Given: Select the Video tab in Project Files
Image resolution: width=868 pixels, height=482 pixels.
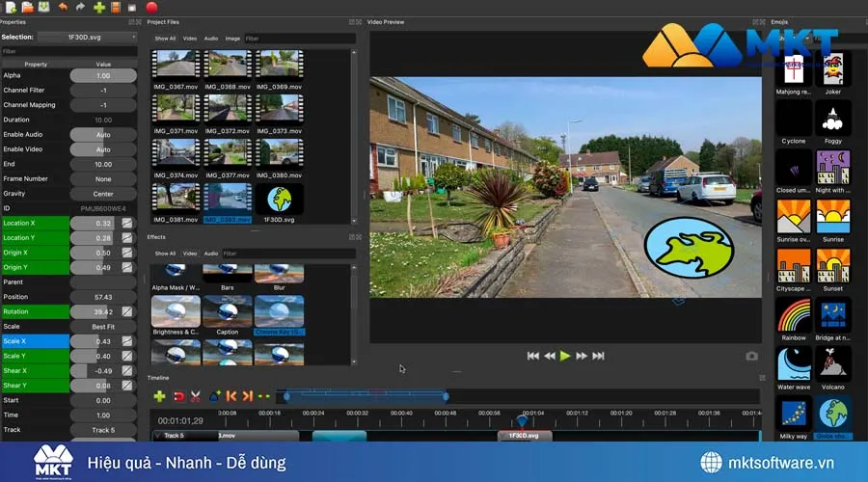Looking at the screenshot, I should (190, 39).
